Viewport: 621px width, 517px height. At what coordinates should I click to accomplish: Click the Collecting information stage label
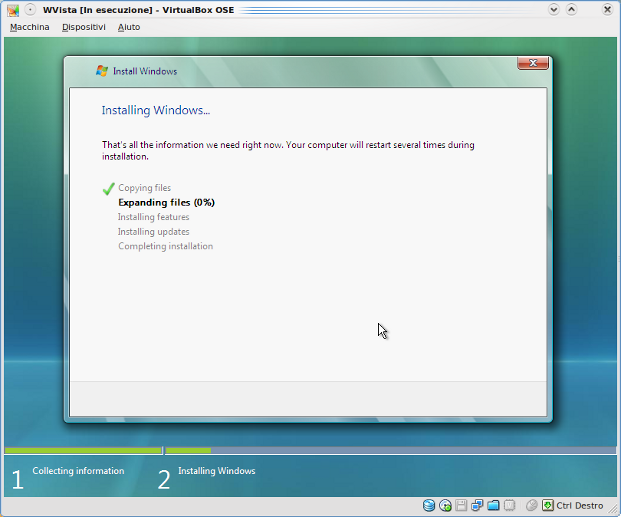point(78,471)
